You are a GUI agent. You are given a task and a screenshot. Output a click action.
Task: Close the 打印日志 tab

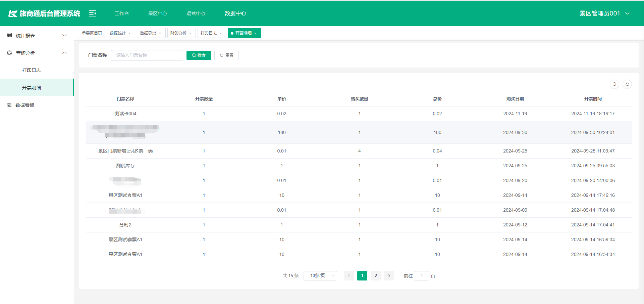pos(220,33)
